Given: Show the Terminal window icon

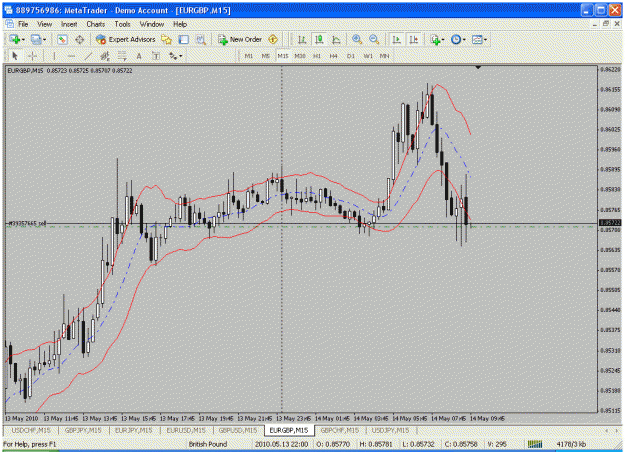Looking at the screenshot, I should [x=183, y=39].
